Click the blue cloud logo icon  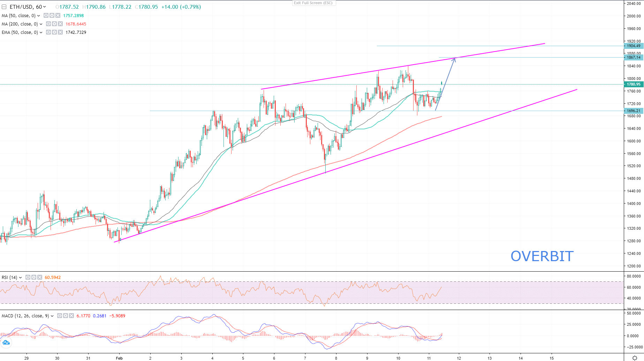click(x=6, y=342)
